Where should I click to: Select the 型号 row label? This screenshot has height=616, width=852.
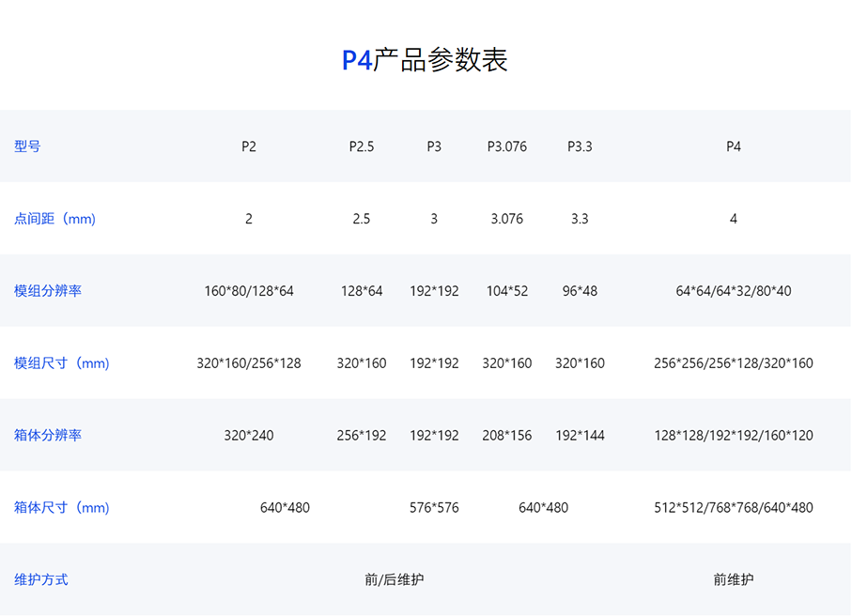point(27,146)
